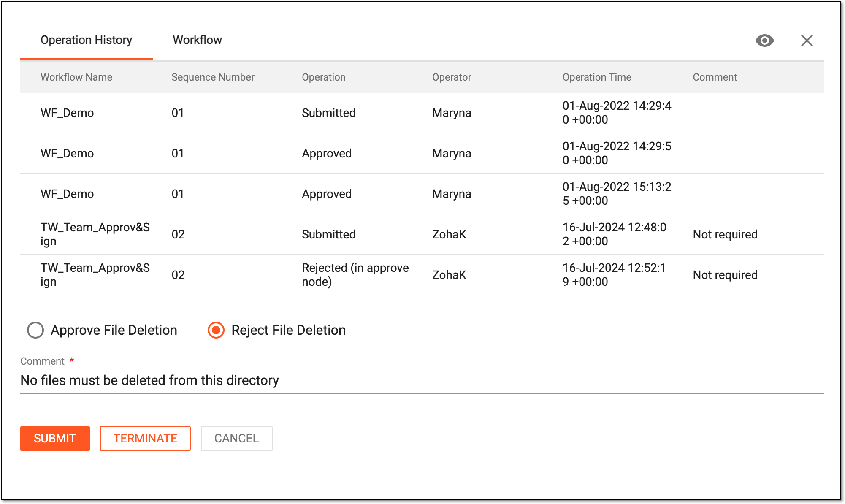Viewport: 845px width, 504px height.
Task: Click 'Not required' comment in the Submitted row
Action: click(725, 234)
